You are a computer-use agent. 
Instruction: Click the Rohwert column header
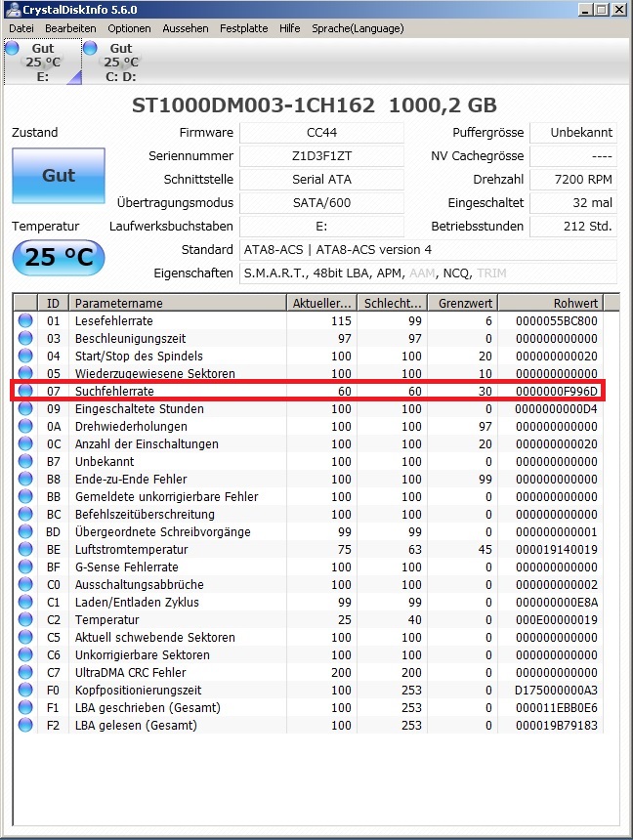(551, 303)
